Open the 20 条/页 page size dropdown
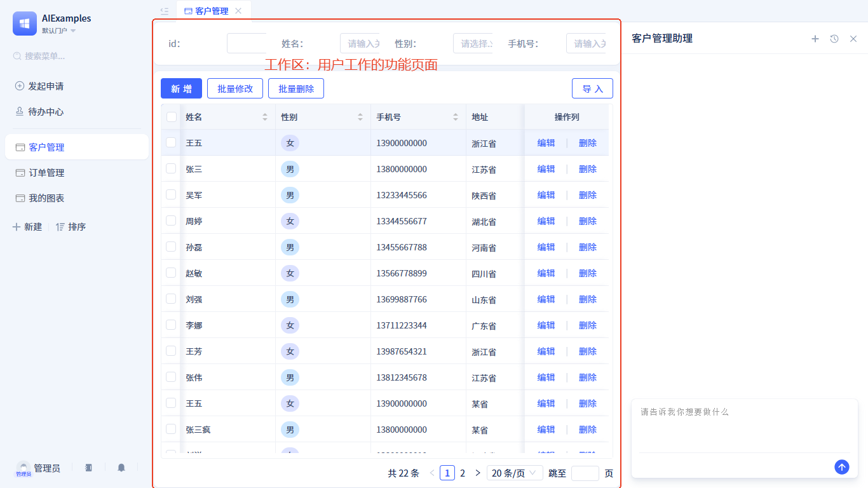The image size is (868, 488). (515, 473)
